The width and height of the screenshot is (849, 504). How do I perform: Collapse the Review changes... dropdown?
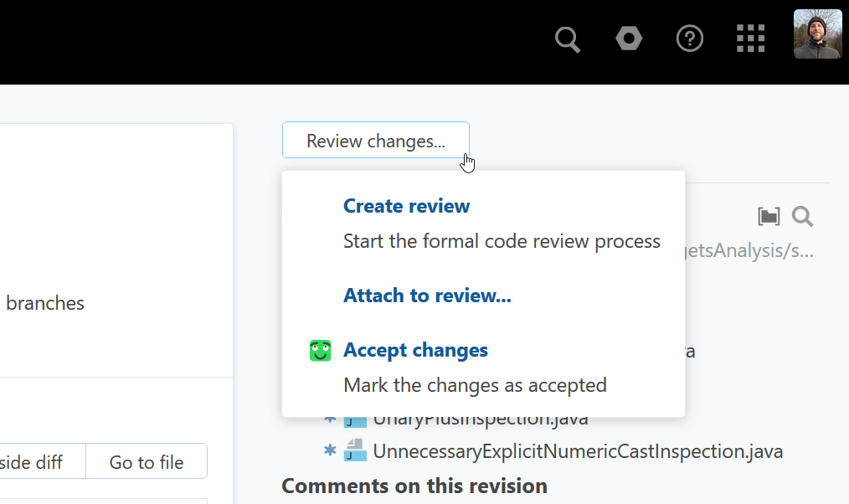tap(375, 141)
